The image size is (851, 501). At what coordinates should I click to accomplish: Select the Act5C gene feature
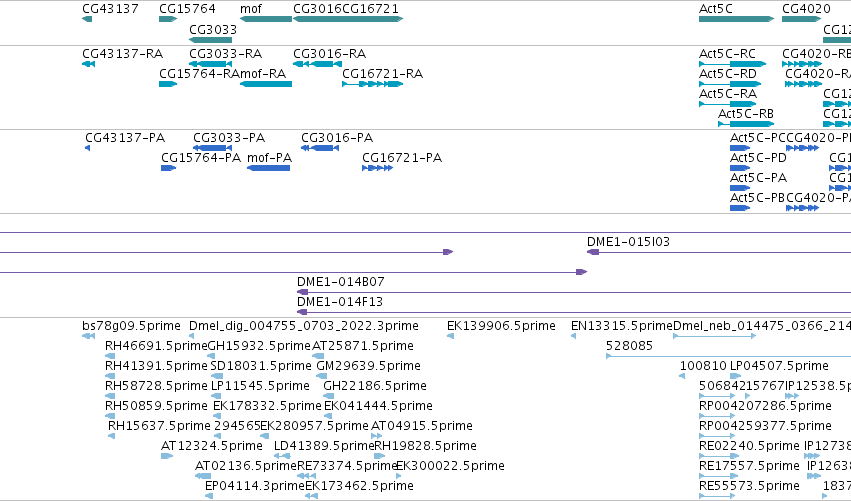[736, 20]
